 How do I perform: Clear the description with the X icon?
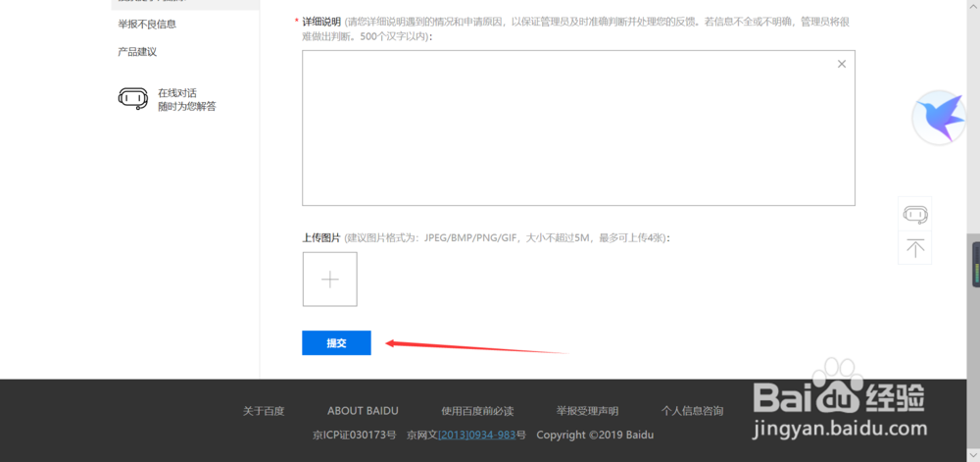(842, 64)
